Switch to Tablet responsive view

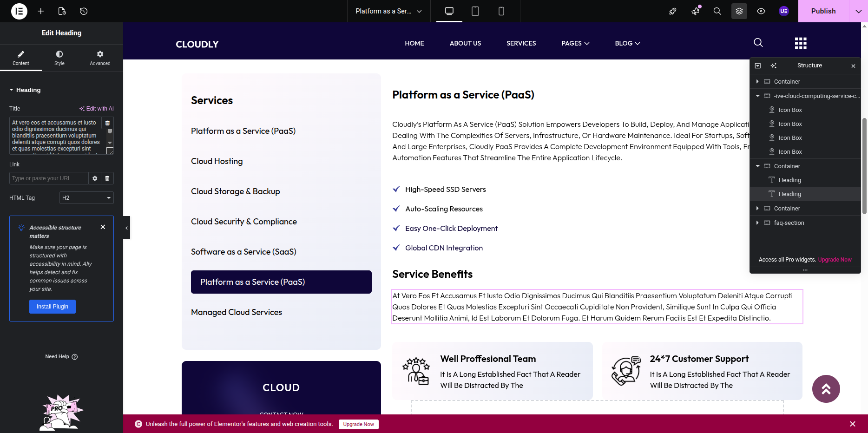475,11
